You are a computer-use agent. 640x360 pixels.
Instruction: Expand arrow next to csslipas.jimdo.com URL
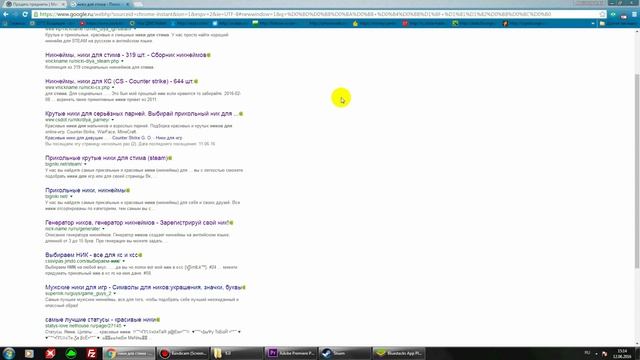[x=124, y=261]
